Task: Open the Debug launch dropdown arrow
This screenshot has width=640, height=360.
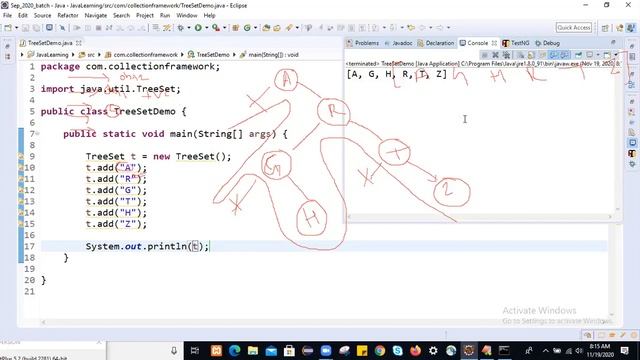Action: 189,28
